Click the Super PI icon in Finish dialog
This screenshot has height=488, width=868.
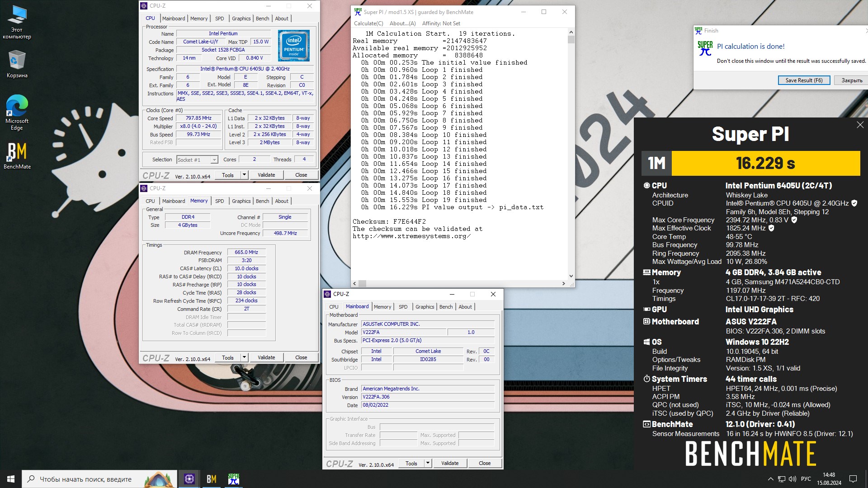point(705,48)
